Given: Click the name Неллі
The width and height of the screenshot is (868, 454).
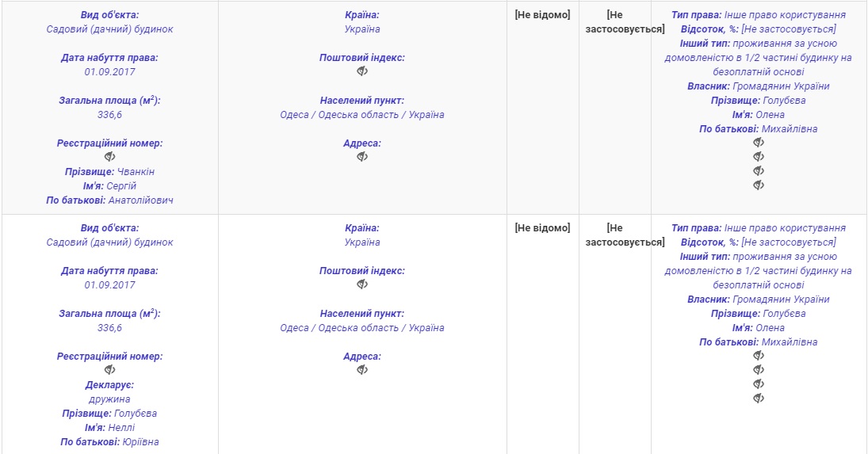Looking at the screenshot, I should click(121, 428).
